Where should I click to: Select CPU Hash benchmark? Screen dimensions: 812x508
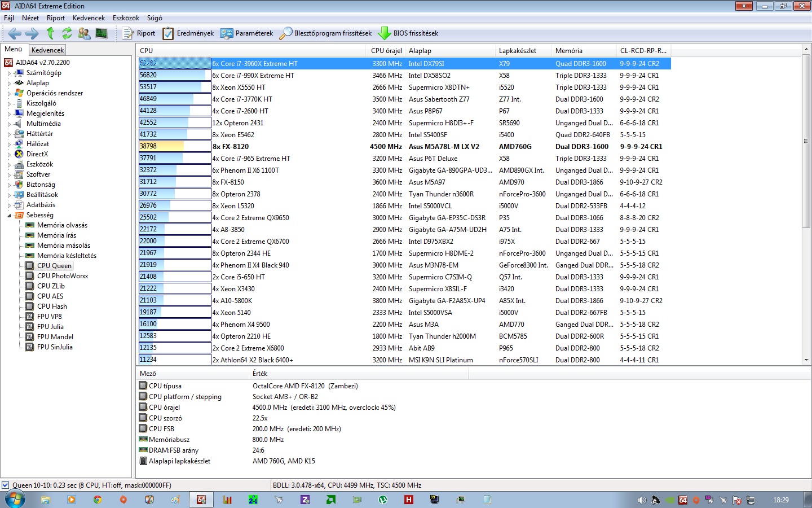[52, 306]
